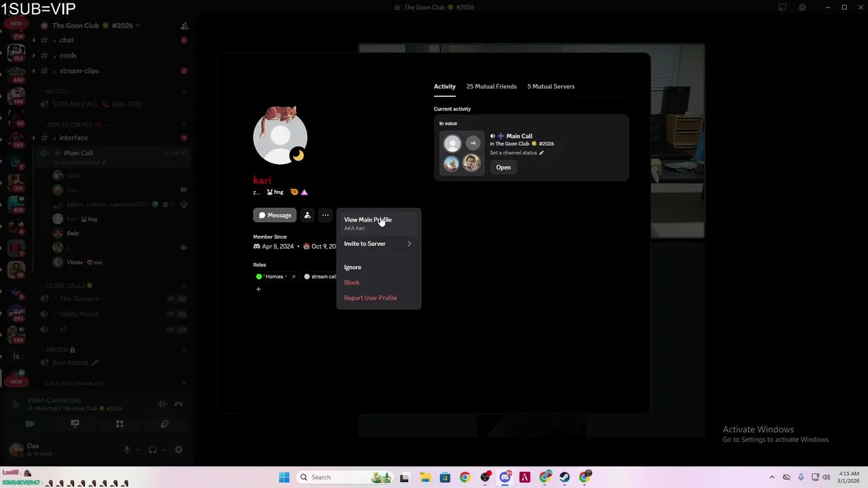Collapse the CLOSE CALLS category
This screenshot has width=868, height=488.
click(71, 286)
